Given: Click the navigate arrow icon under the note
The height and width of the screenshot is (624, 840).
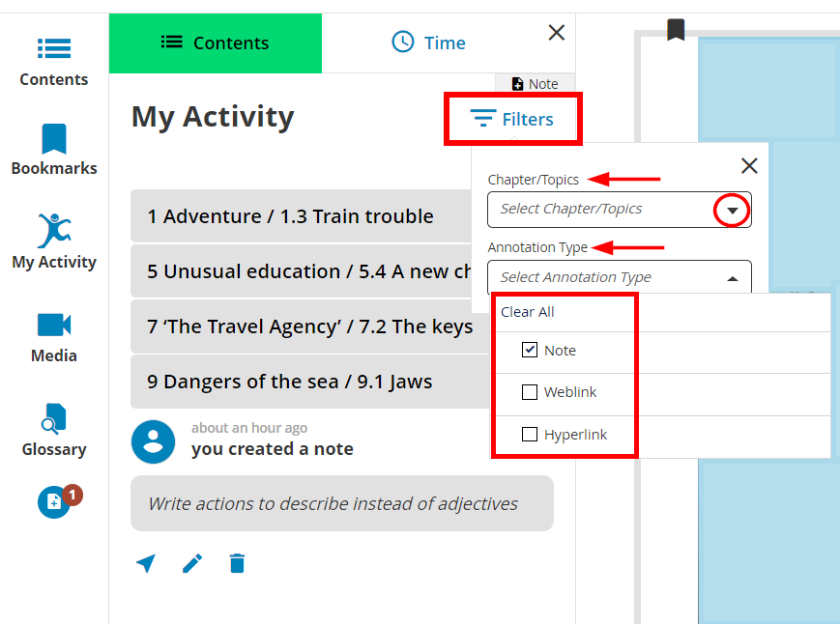Looking at the screenshot, I should pyautogui.click(x=146, y=563).
